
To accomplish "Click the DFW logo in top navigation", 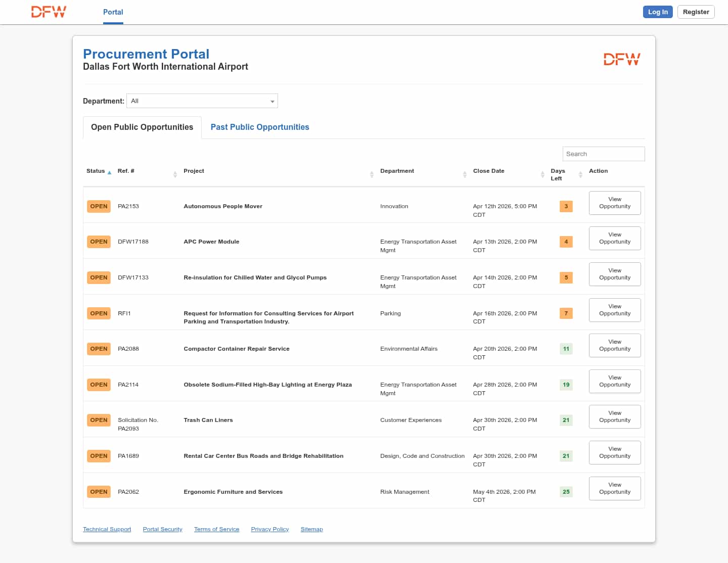I will tap(49, 12).
